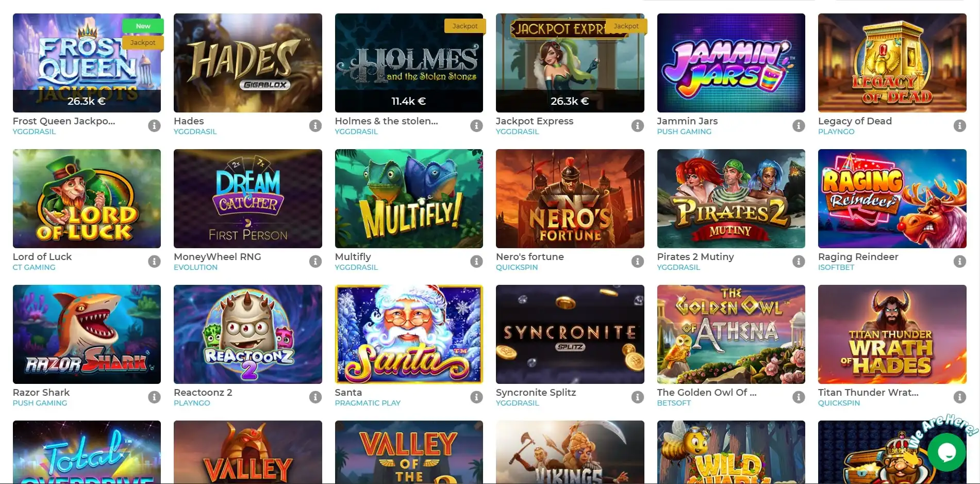Open info icon for Titan Thunder Wrath
The width and height of the screenshot is (980, 484).
(959, 397)
